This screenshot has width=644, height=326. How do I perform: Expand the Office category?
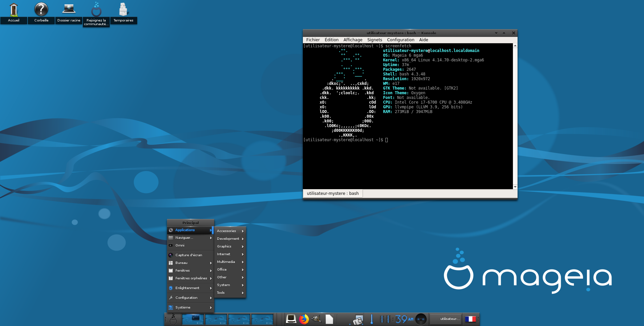[230, 270]
